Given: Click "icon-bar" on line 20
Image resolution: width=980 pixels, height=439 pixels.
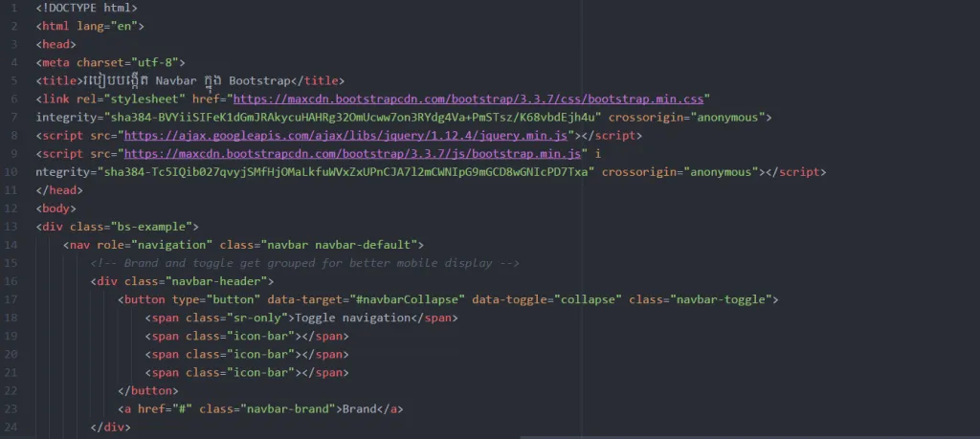Looking at the screenshot, I should pos(260,354).
